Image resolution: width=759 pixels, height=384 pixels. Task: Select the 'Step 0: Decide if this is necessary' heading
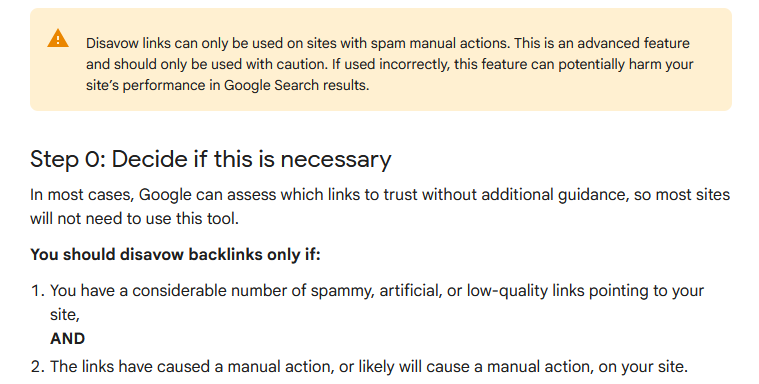211,159
